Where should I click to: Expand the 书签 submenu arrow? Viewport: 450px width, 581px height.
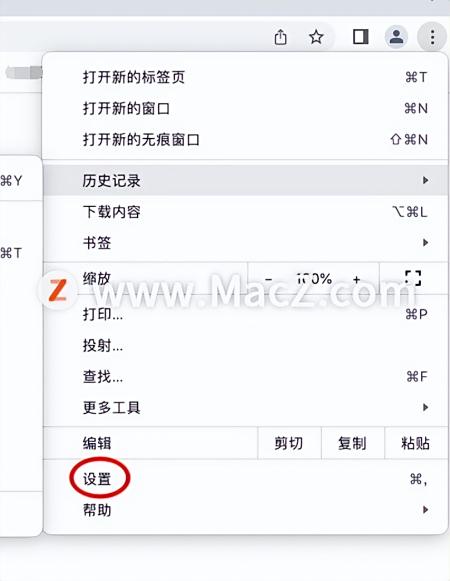pyautogui.click(x=426, y=243)
